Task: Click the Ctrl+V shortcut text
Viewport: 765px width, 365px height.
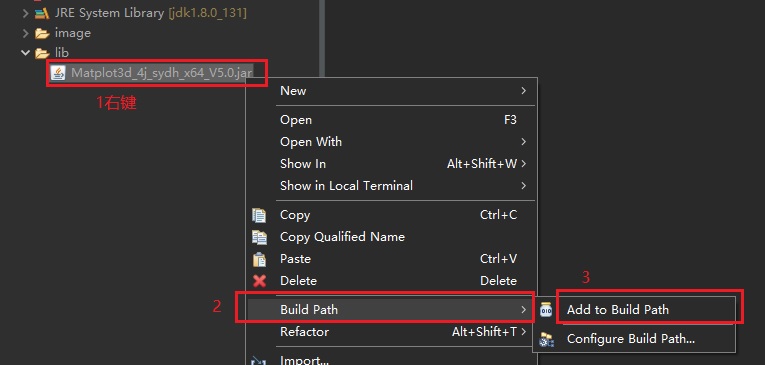Action: pos(498,259)
